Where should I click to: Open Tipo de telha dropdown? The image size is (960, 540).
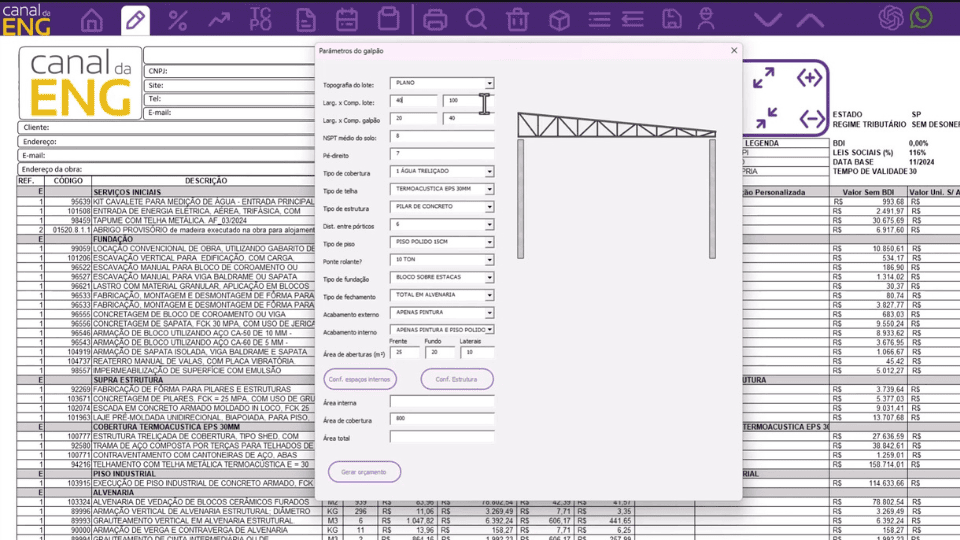[x=489, y=189]
